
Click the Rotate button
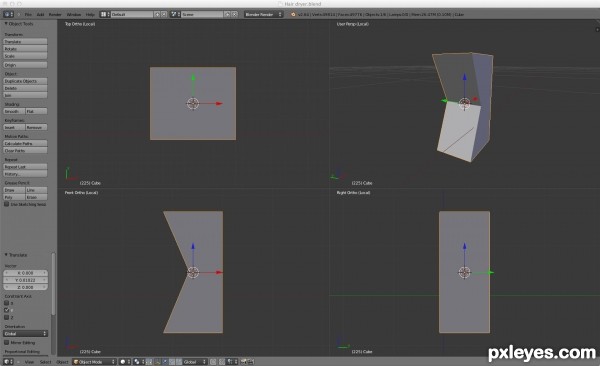coord(25,49)
